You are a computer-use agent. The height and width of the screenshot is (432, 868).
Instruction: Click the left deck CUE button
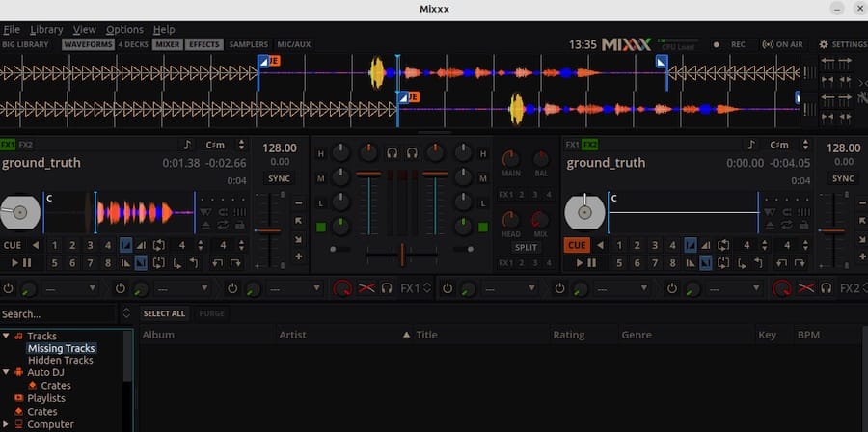(x=13, y=245)
